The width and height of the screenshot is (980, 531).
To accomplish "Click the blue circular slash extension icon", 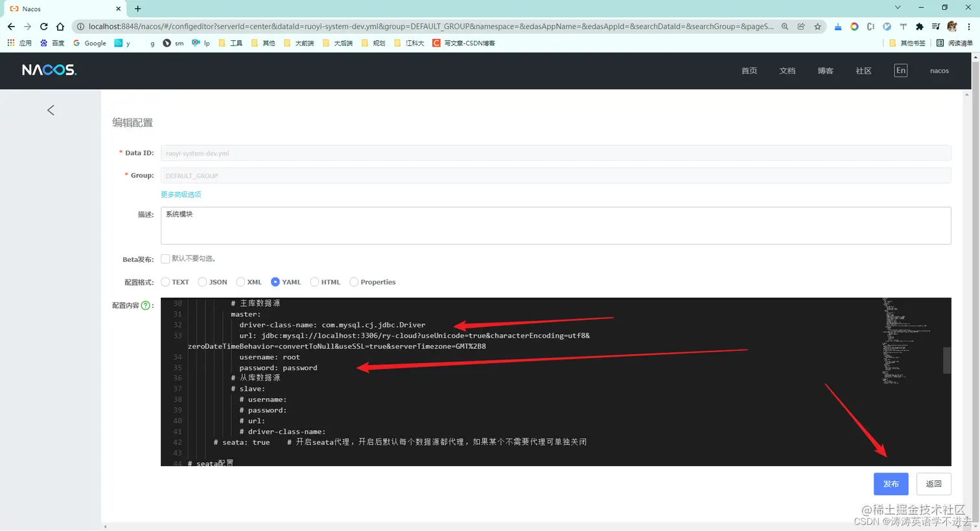I will point(887,27).
